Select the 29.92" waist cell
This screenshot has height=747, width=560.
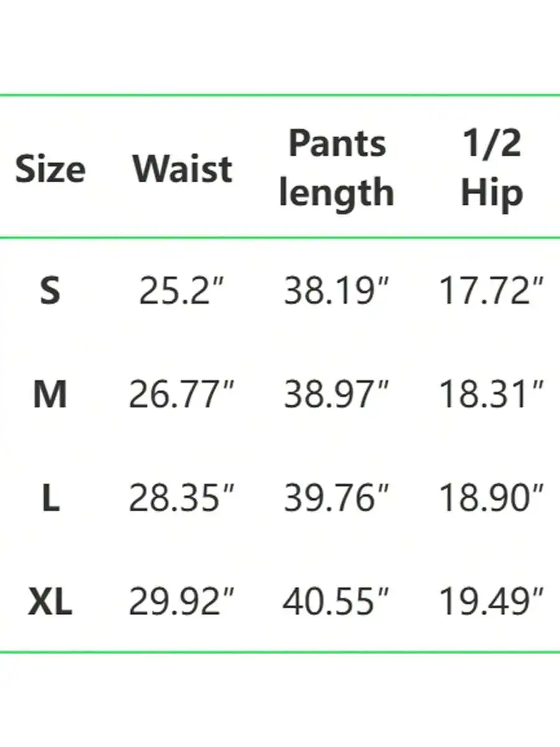[181, 603]
